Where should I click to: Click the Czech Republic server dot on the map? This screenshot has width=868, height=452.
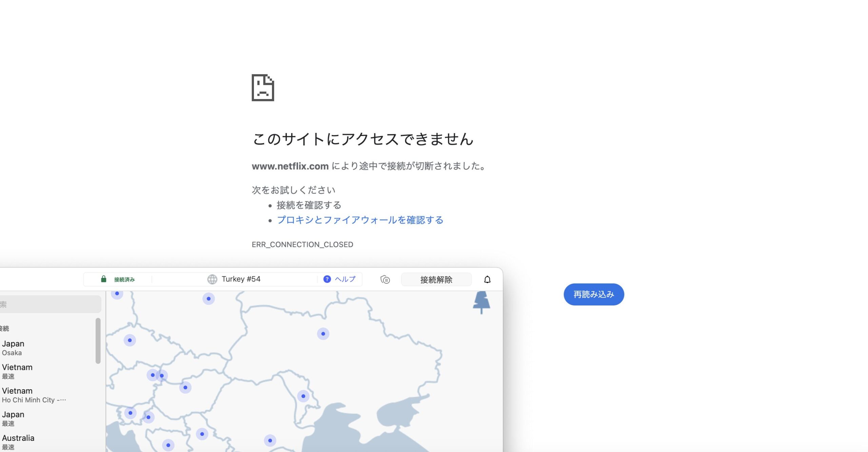coord(130,340)
